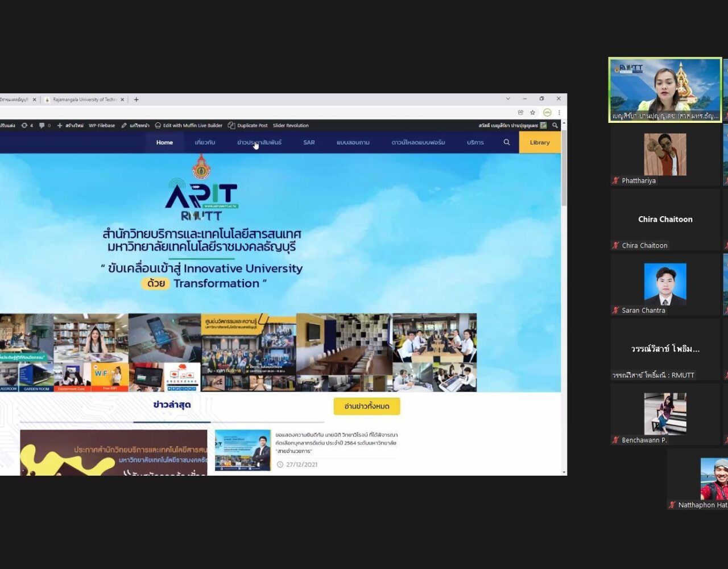Open 'บริการ' navigation item
Screen dimensions: 728x569
pos(475,142)
